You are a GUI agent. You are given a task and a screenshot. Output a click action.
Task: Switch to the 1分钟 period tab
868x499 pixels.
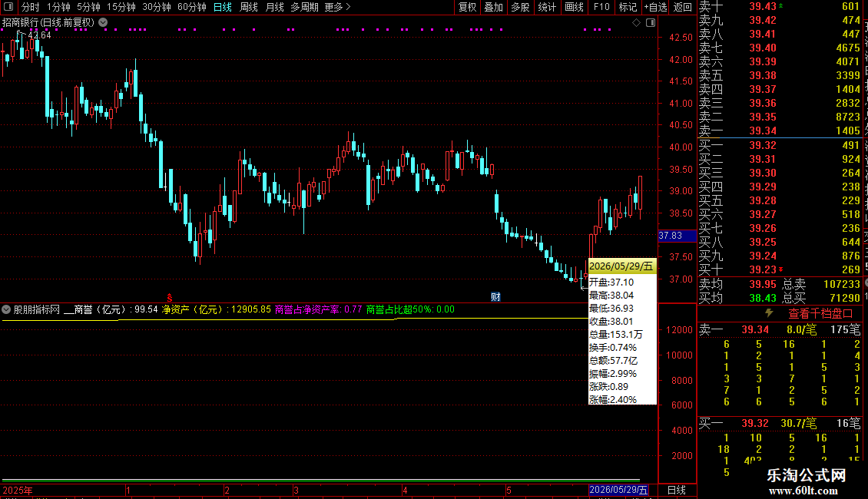pos(58,7)
